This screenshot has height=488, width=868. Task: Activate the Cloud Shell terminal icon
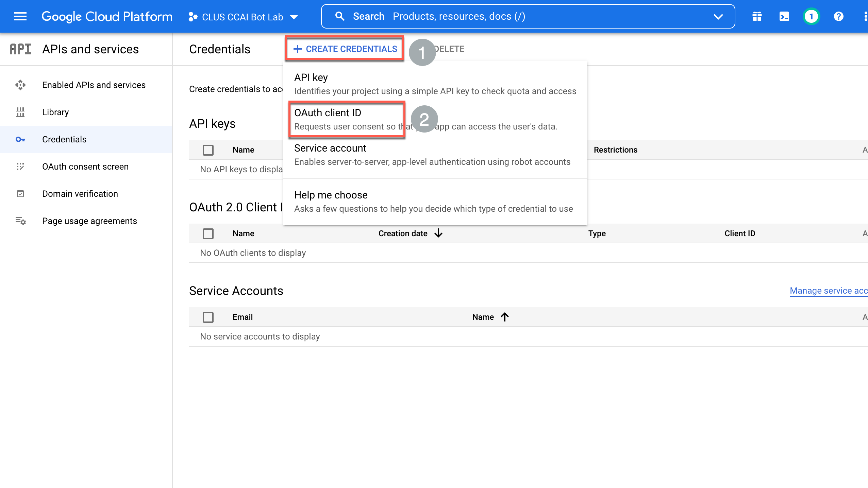[784, 16]
